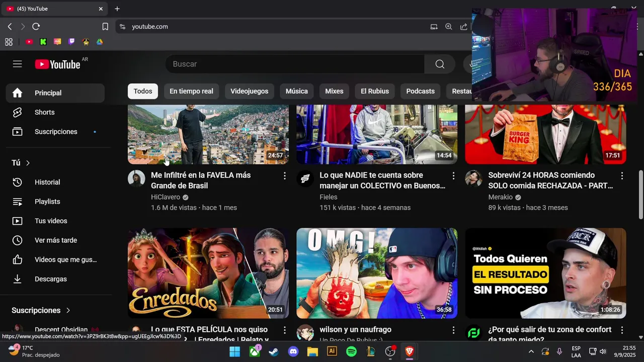Screen dimensions: 644x362
Task: Open the Google Drive bookmark shortcut
Action: [100, 42]
